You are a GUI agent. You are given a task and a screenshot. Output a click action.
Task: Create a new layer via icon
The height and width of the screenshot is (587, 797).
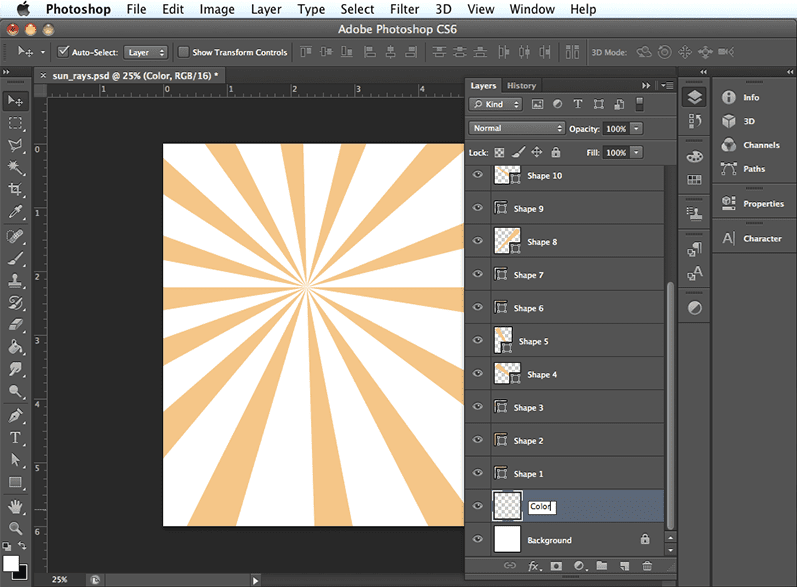pos(624,566)
